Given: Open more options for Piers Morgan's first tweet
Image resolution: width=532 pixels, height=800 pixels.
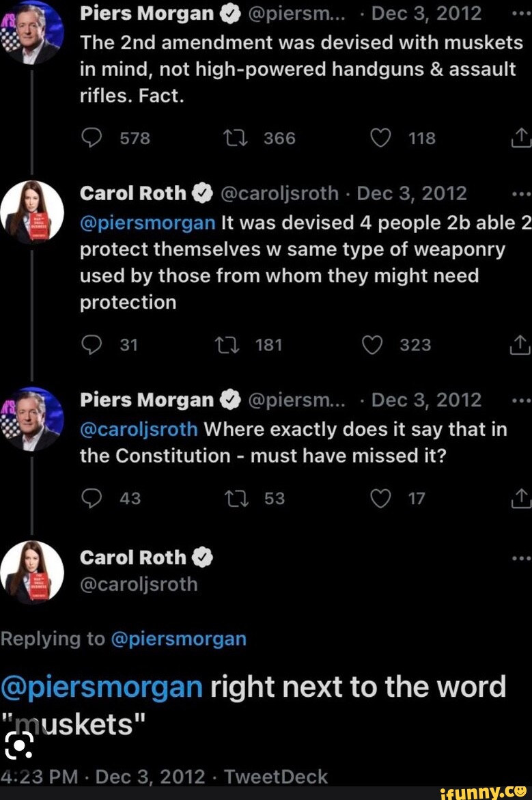Looking at the screenshot, I should 520,14.
